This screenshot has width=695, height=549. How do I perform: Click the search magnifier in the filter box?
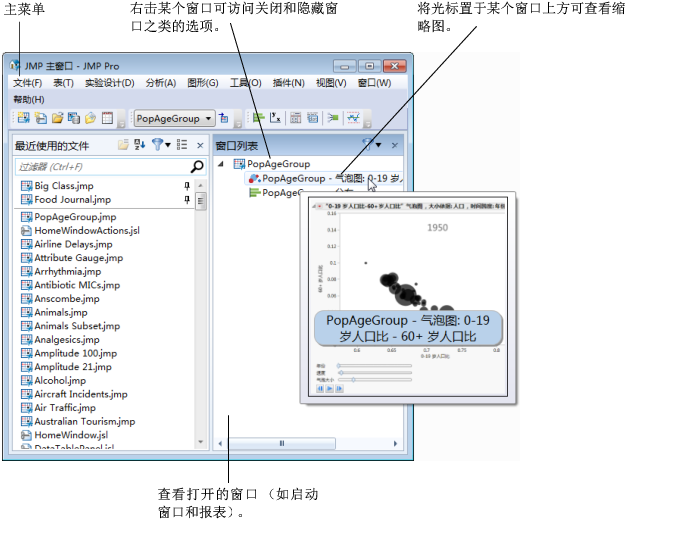pyautogui.click(x=197, y=167)
